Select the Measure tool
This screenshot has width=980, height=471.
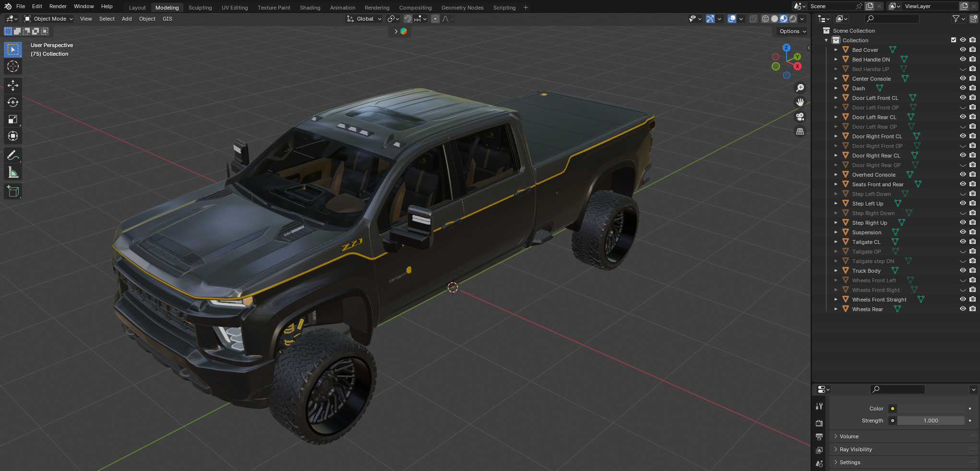point(13,172)
